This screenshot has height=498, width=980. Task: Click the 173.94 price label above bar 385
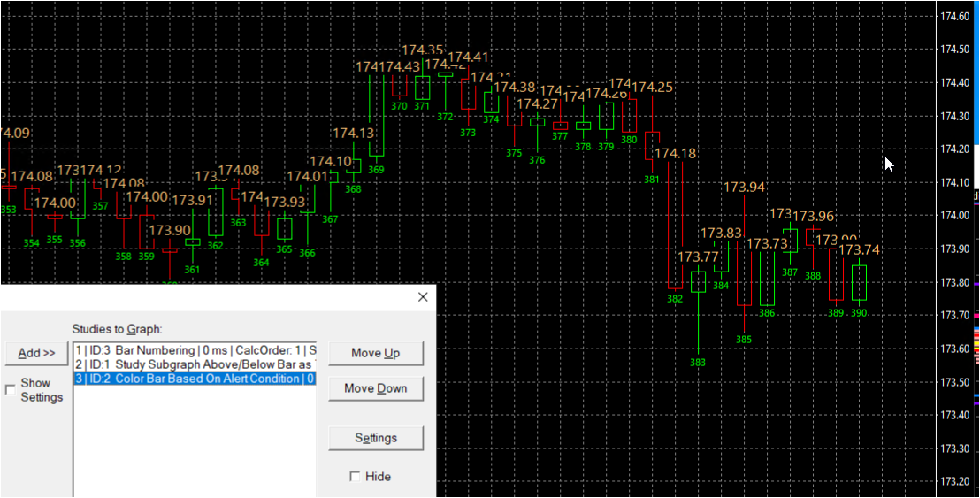tap(744, 187)
